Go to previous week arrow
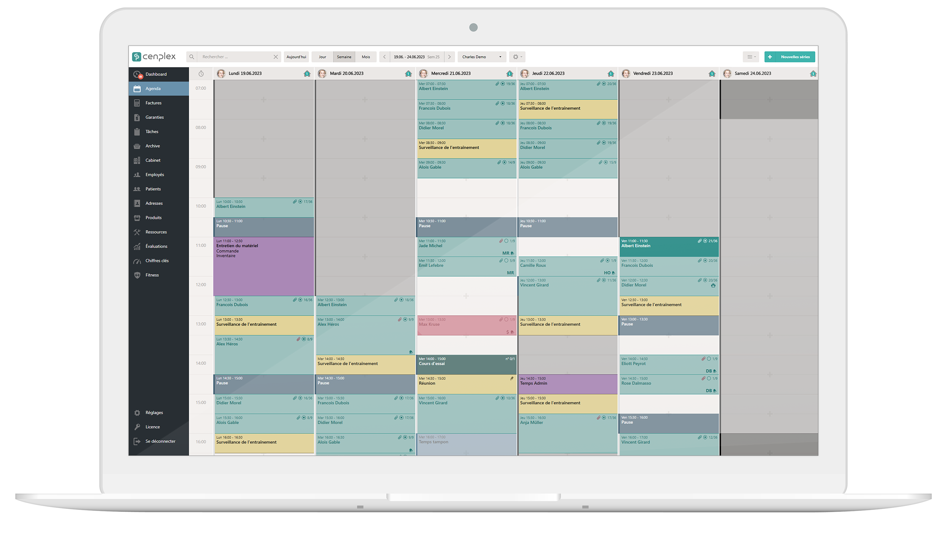This screenshot has width=947, height=560. (385, 57)
